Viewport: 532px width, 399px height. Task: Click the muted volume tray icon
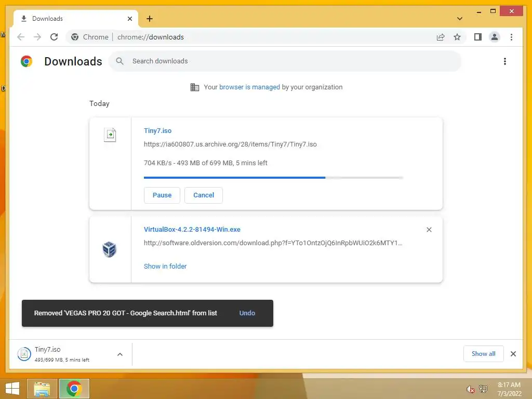click(470, 389)
